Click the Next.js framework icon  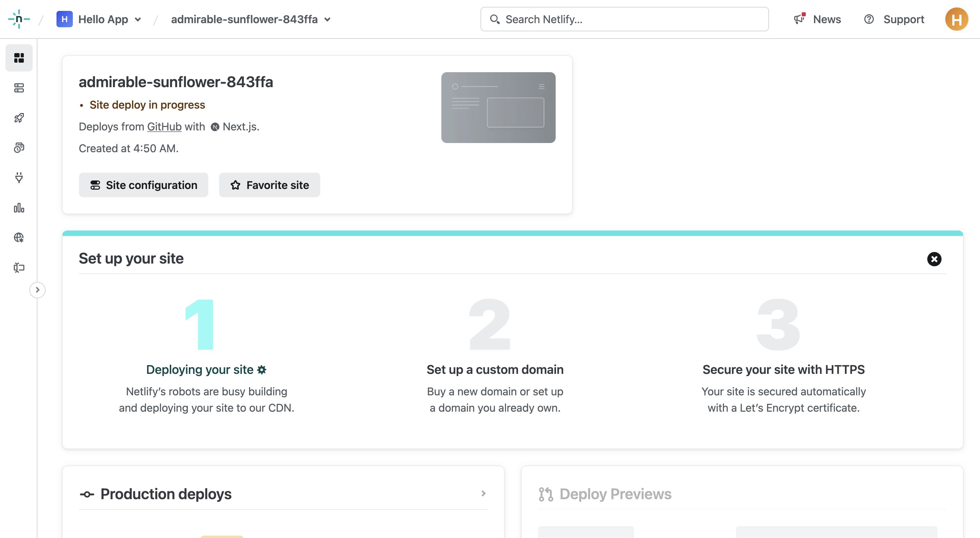click(x=215, y=127)
